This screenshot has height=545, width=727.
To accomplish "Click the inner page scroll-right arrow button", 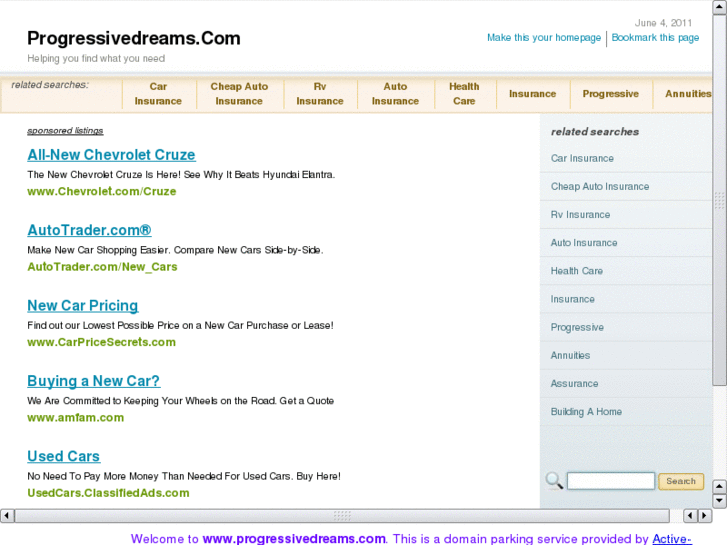I will (x=705, y=515).
